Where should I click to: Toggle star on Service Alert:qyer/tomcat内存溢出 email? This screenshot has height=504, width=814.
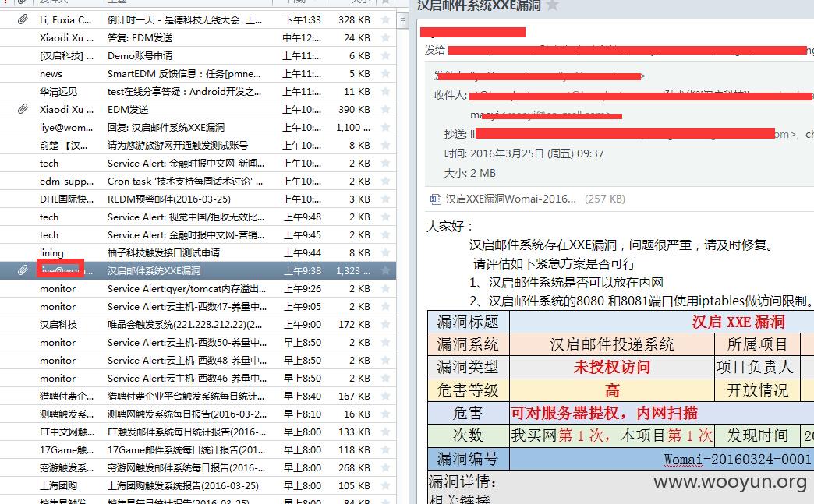385,288
